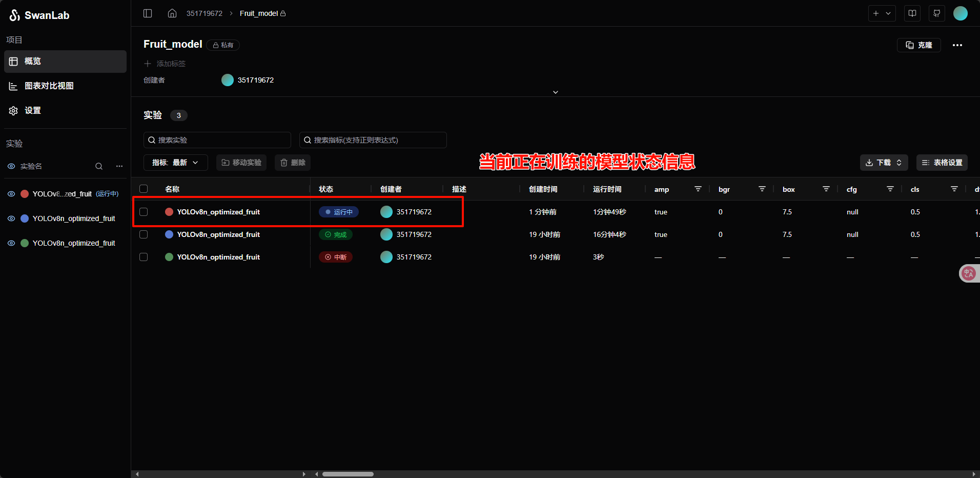Open cfg column filter icon

[890, 189]
